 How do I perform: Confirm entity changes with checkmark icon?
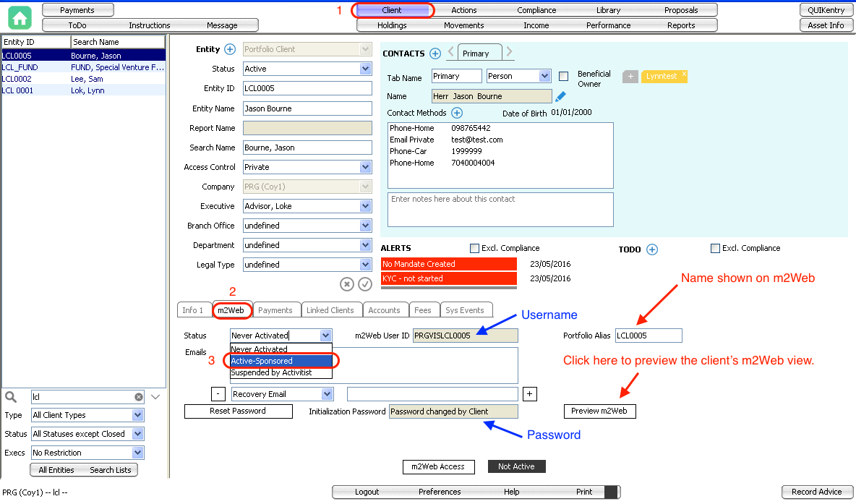[365, 284]
